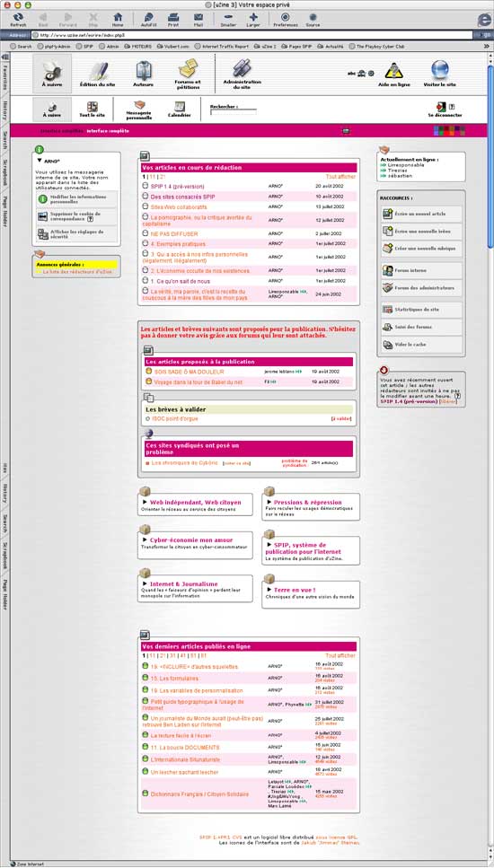This screenshot has height=868, width=494.
Task: Click the Se déconnecter icon
Action: 445,110
